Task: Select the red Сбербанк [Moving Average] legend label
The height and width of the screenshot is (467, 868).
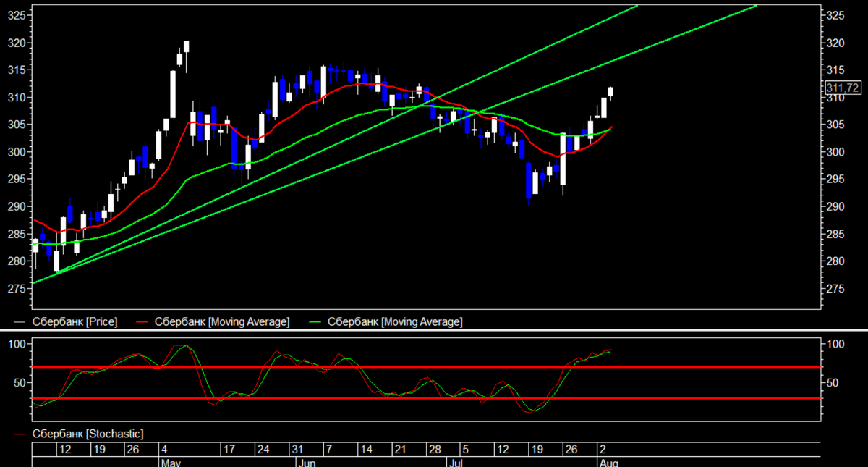Action: 222,321
